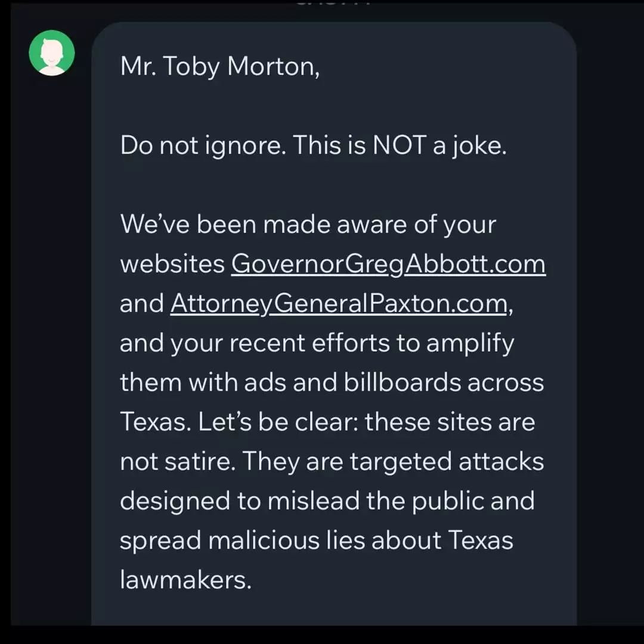Click the empty message bubble area below 'lawmakers.'
The width and height of the screenshot is (644, 644).
pos(333,611)
